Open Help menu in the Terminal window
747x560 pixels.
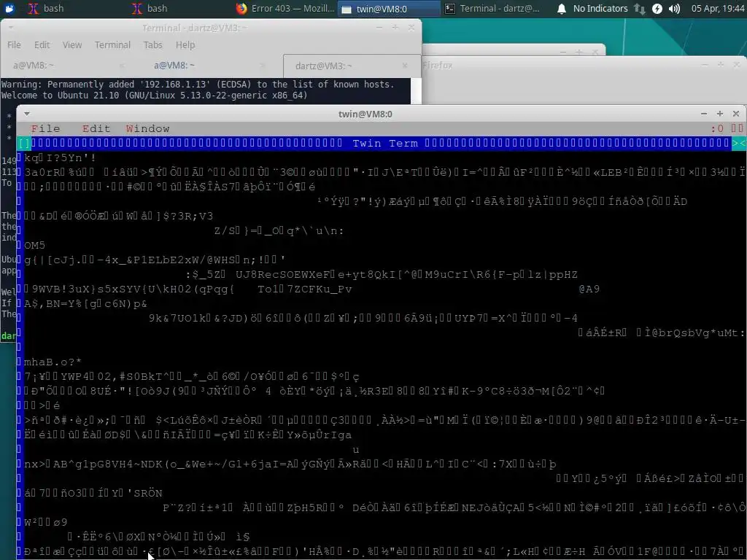[x=185, y=44]
